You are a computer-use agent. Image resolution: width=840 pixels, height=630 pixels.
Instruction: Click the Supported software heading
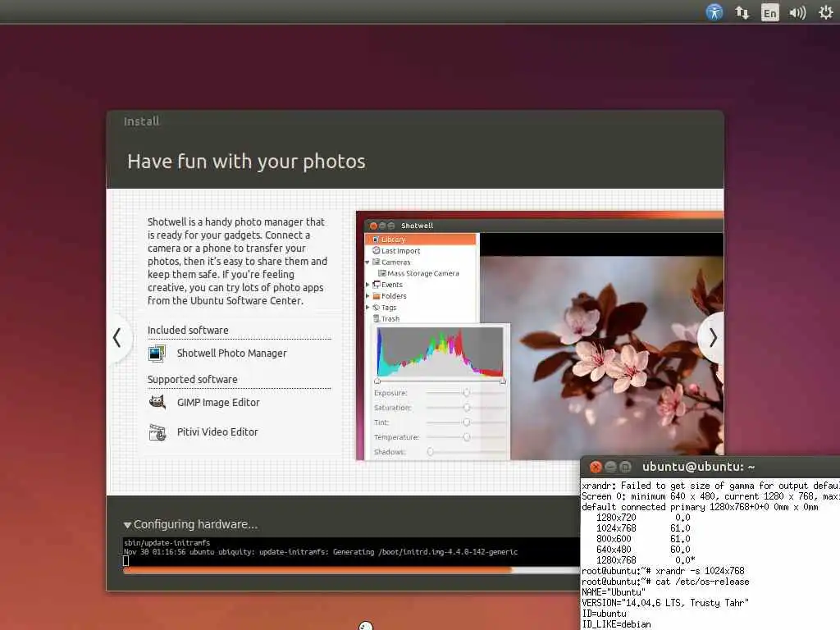[x=192, y=379]
